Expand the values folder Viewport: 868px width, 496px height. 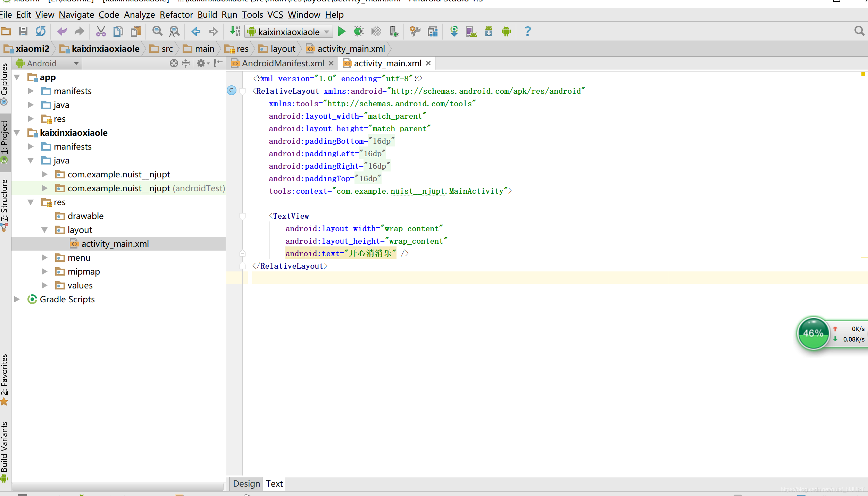click(44, 285)
